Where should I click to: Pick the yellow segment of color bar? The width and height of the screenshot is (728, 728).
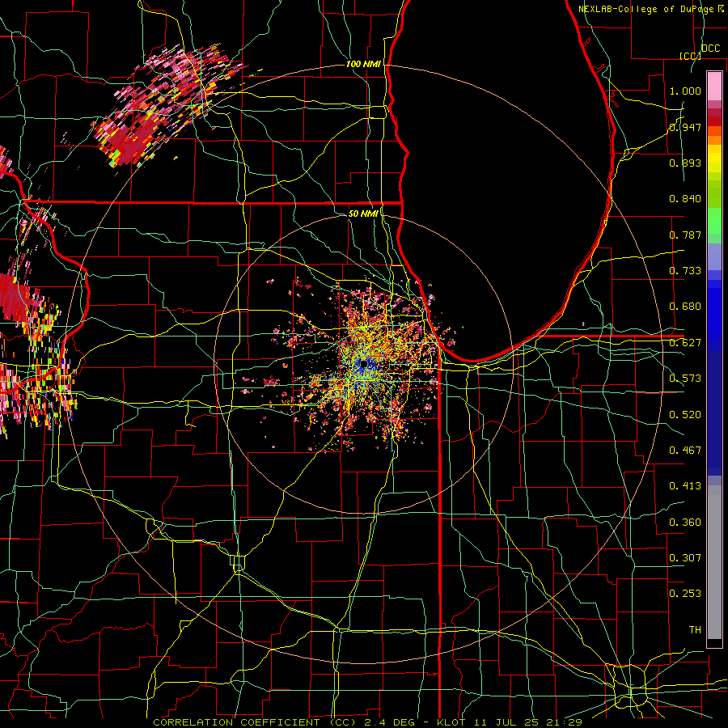(x=714, y=159)
